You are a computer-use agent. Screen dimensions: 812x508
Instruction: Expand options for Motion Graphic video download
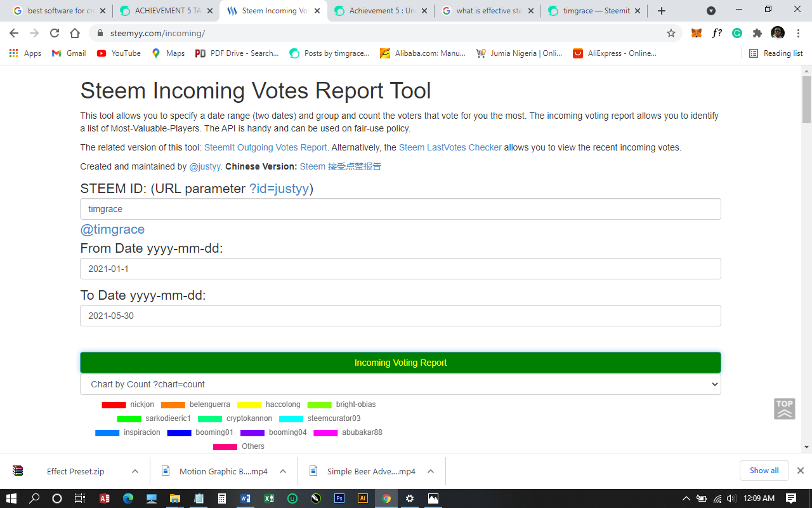(x=283, y=471)
